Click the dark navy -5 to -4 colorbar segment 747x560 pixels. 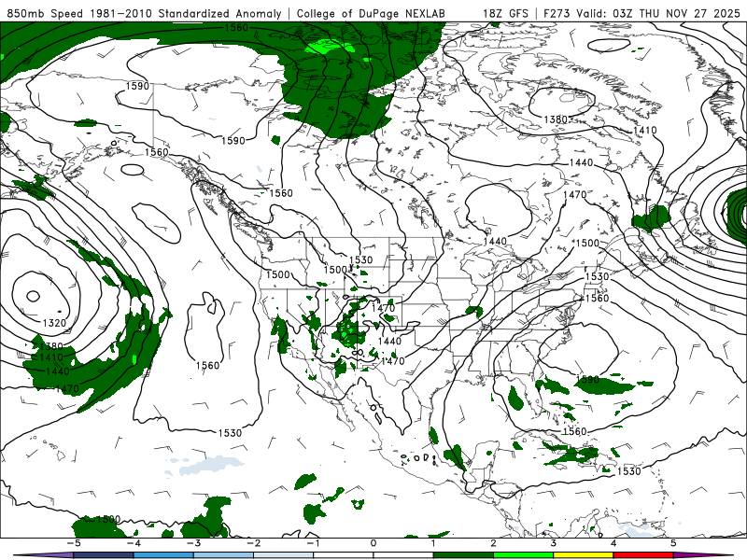[104, 555]
